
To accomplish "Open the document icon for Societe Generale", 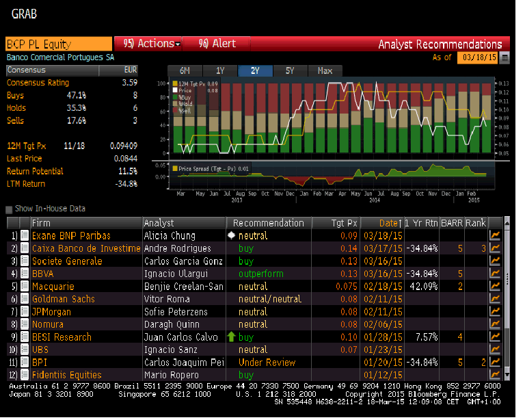I will point(25,261).
